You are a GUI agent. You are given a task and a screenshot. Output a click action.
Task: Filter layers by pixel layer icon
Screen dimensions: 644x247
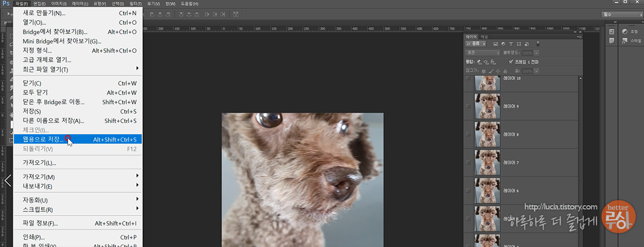(496, 44)
